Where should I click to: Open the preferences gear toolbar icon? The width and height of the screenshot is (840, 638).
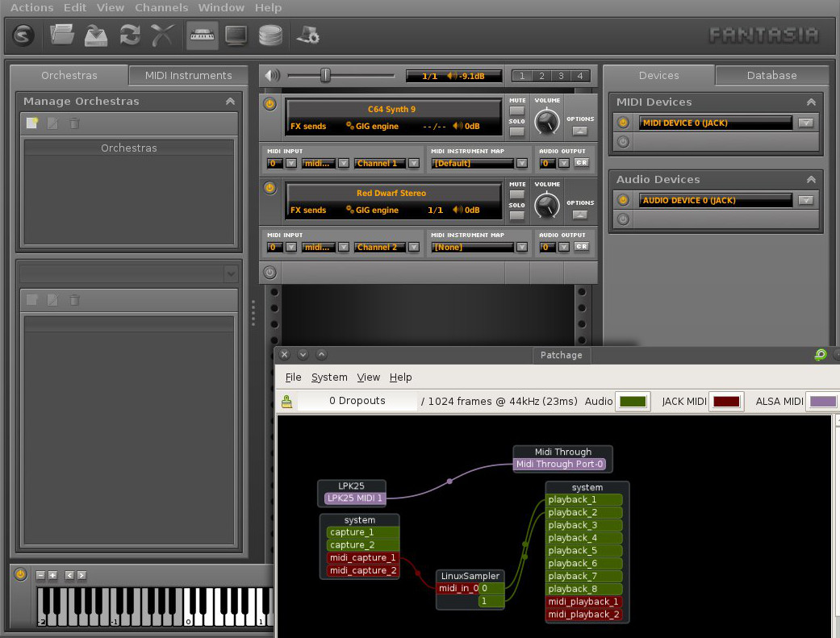click(x=307, y=35)
